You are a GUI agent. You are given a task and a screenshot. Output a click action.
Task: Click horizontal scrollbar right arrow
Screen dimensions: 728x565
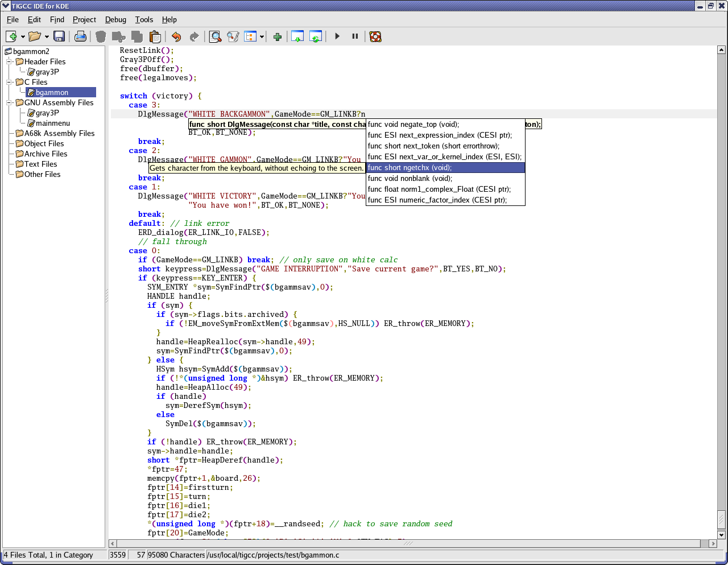(x=713, y=543)
